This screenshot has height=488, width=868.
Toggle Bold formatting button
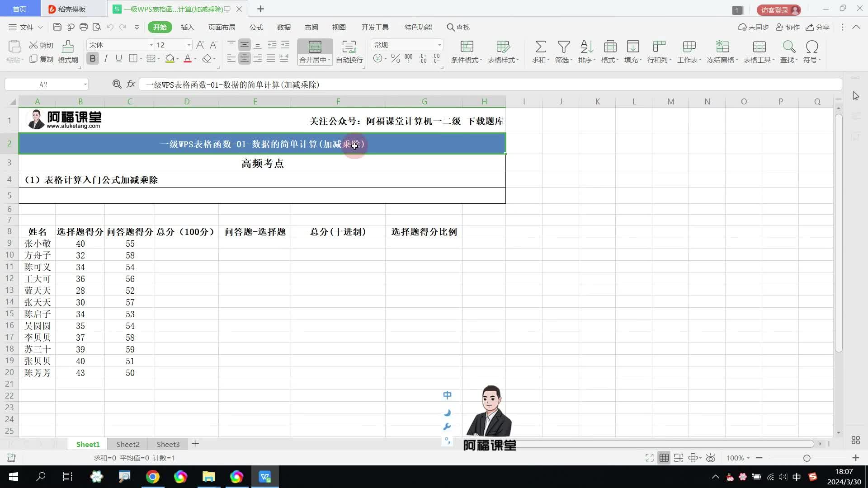pos(93,59)
